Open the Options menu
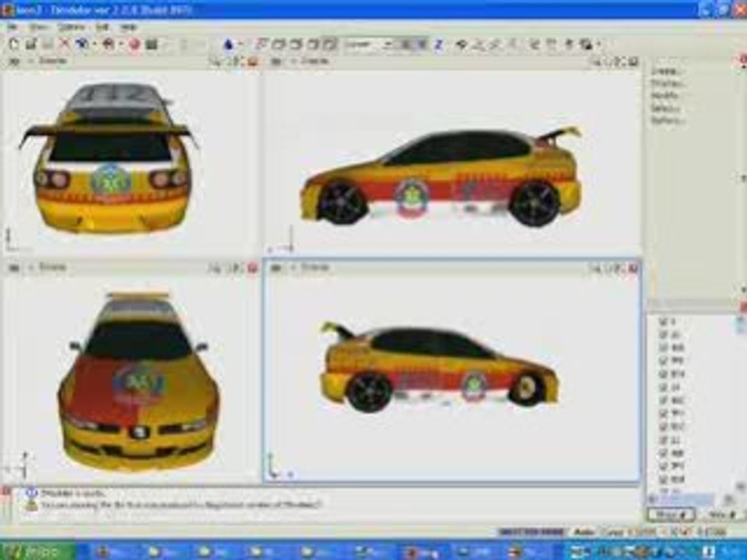The image size is (747, 560). [72, 27]
